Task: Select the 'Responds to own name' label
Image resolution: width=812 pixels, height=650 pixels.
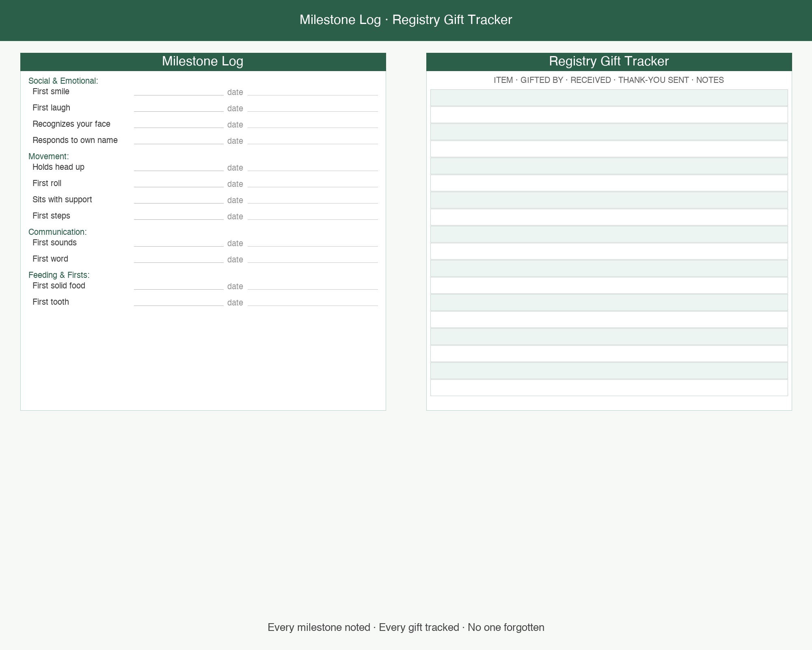Action: 75,141
